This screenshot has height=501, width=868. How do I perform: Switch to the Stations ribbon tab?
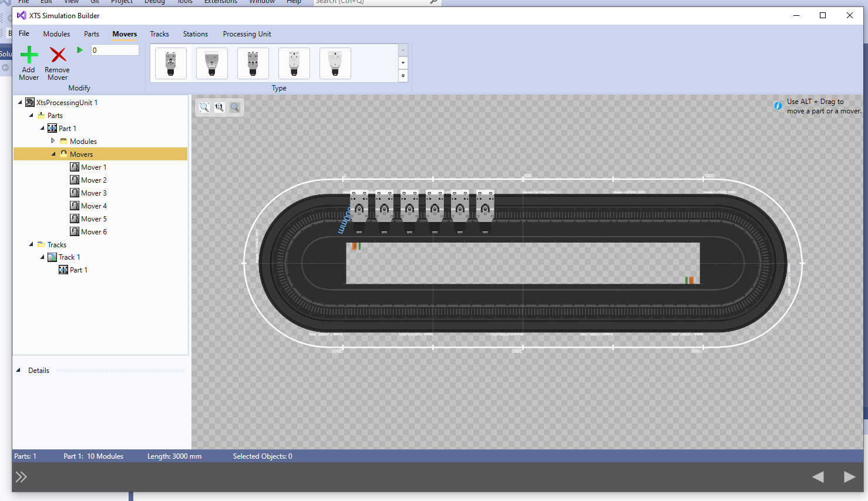pos(196,34)
